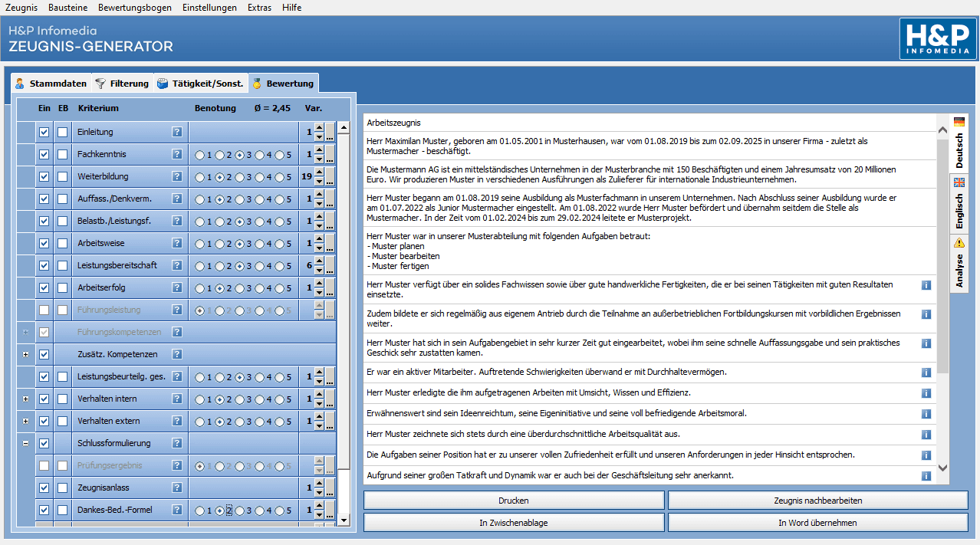This screenshot has height=545, width=980.
Task: Select grade 4 for Arbeitsweise
Action: [x=259, y=244]
